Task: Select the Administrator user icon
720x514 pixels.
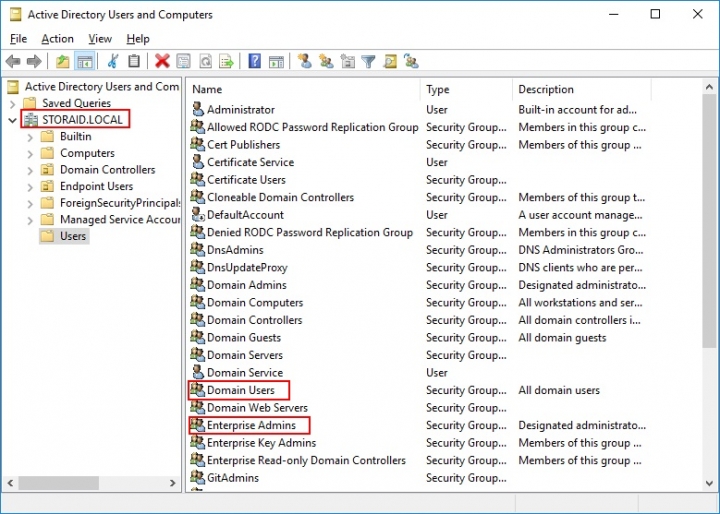Action: coord(198,109)
